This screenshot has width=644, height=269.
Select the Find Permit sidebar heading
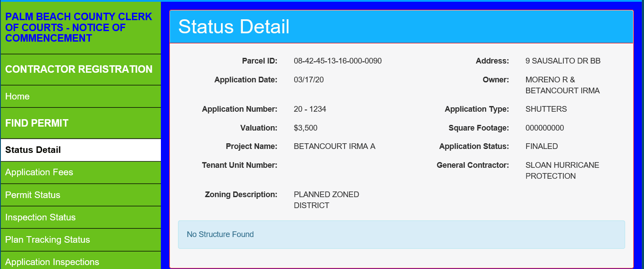[37, 123]
